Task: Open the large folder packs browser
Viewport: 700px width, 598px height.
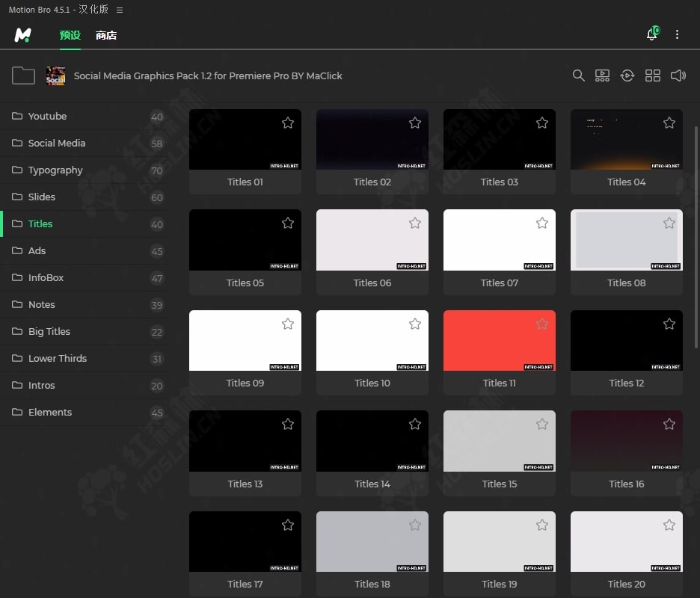Action: 23,75
